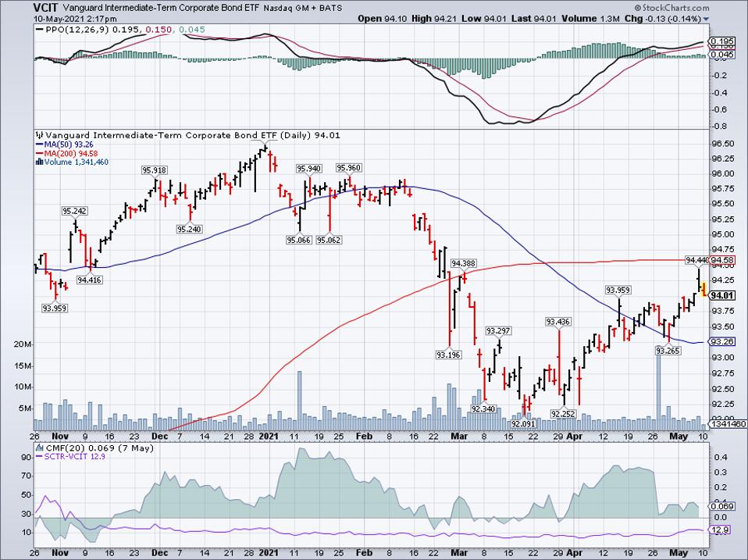Image resolution: width=748 pixels, height=560 pixels.
Task: Click the 95.242 price peak label
Action: click(75, 211)
